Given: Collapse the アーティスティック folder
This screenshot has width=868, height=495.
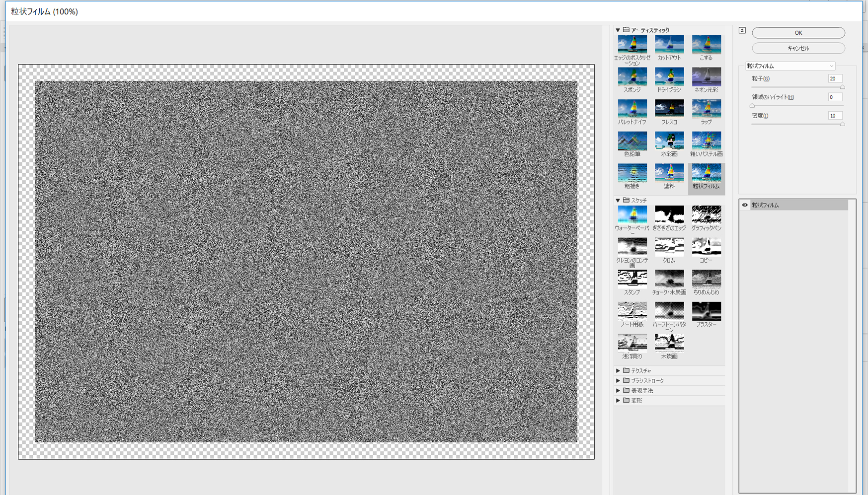Looking at the screenshot, I should 618,30.
